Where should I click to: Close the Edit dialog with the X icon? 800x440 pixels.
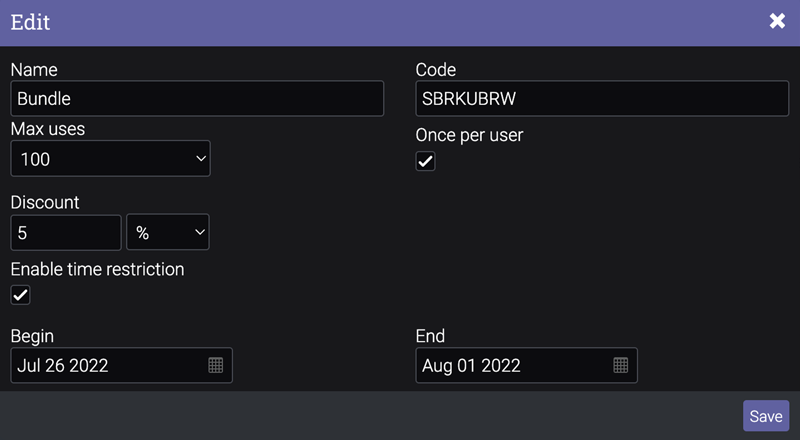point(777,21)
